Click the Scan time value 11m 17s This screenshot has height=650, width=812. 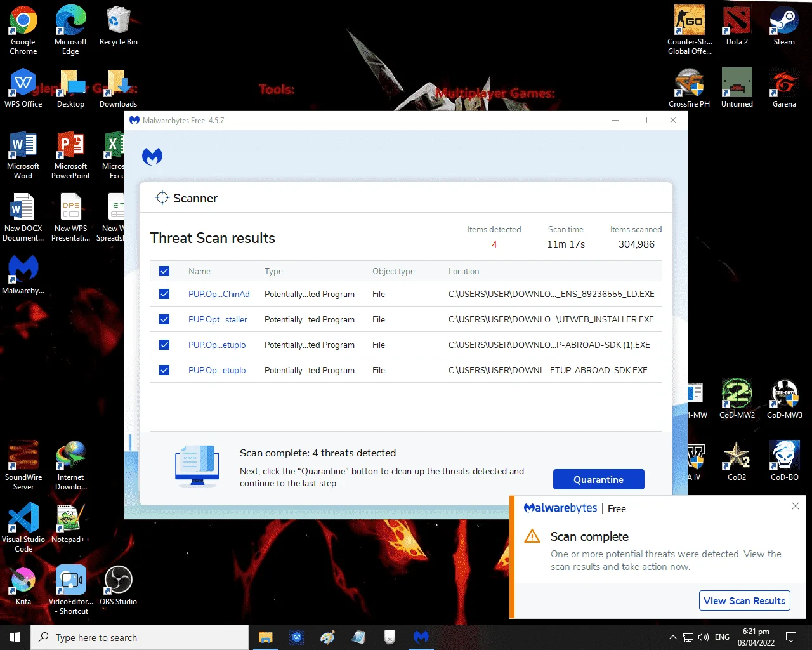coord(566,244)
